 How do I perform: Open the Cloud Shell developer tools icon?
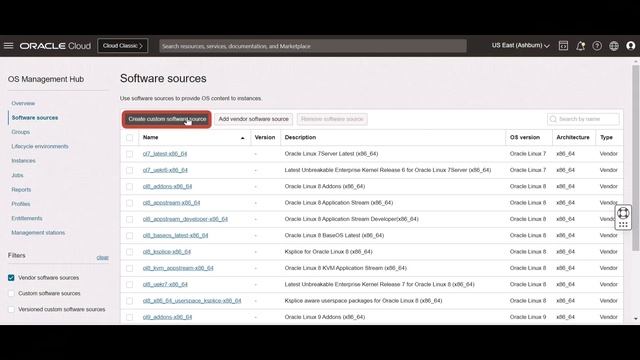point(563,46)
